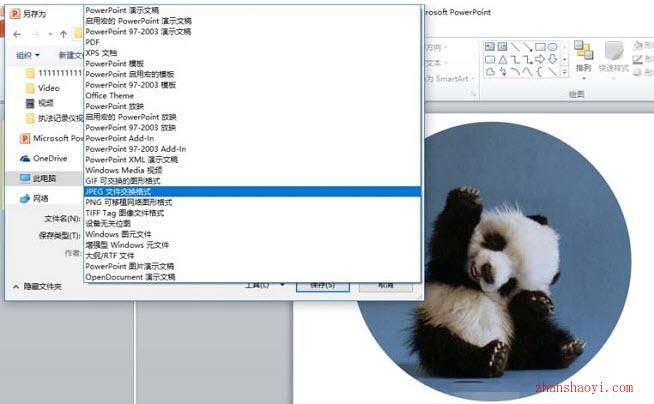Choose XPS 文档 file type
The width and height of the screenshot is (654, 404).
252,53
